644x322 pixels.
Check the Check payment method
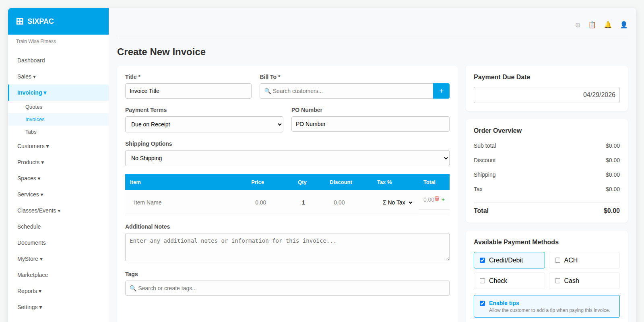(x=482, y=281)
